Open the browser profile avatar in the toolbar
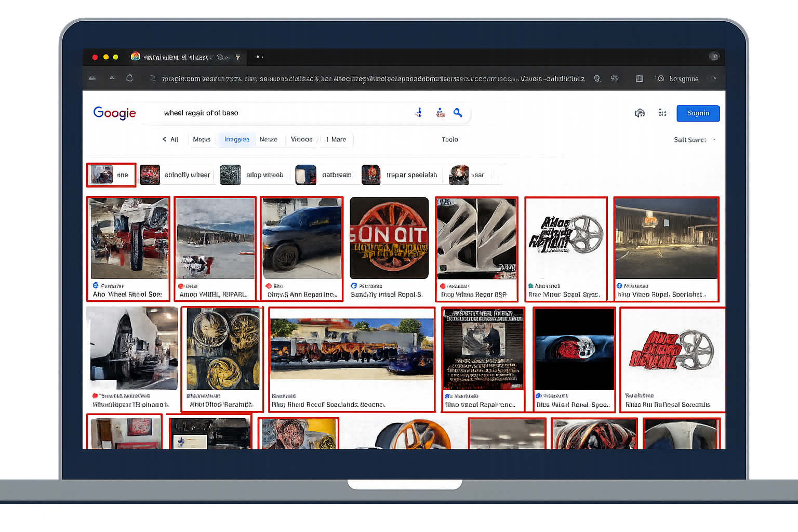 (x=714, y=57)
